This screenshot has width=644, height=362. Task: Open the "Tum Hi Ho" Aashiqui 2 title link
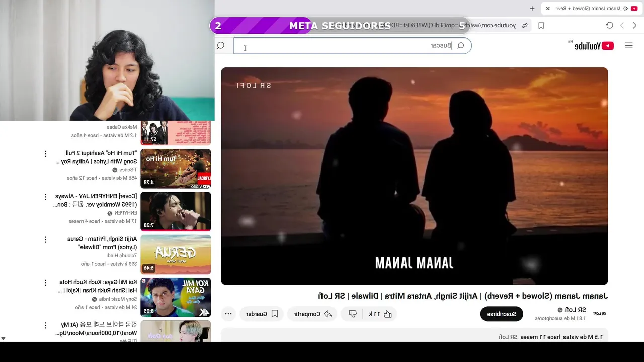(x=96, y=157)
